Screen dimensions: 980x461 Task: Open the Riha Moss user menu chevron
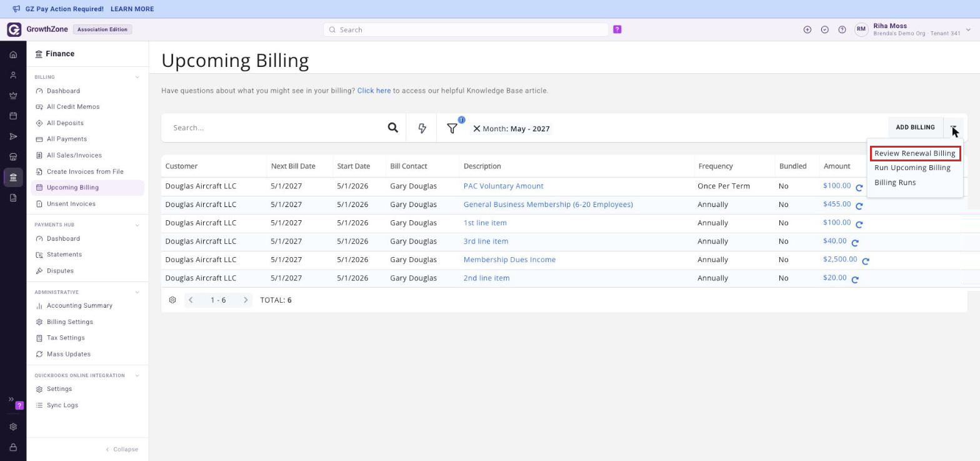click(968, 29)
